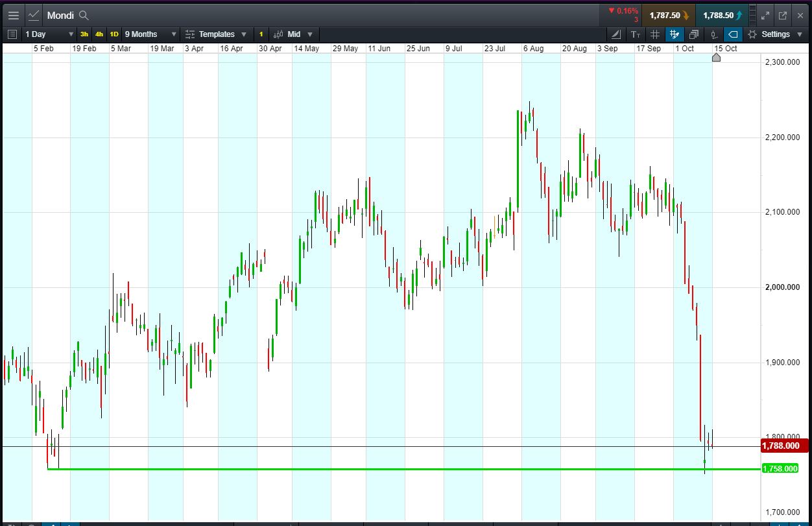Click the gray marker at chart's right edge
The height and width of the screenshot is (526, 812).
[x=716, y=58]
